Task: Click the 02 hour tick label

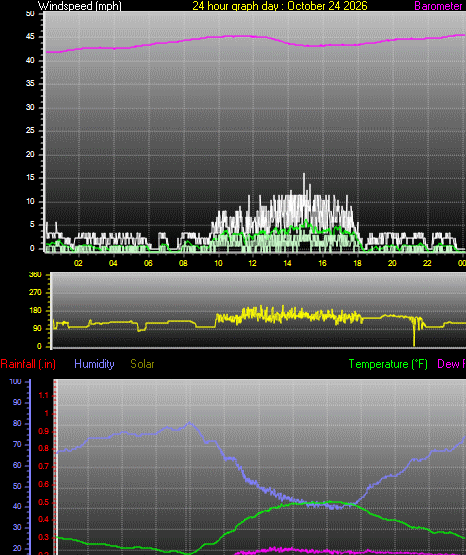Action: click(x=78, y=263)
